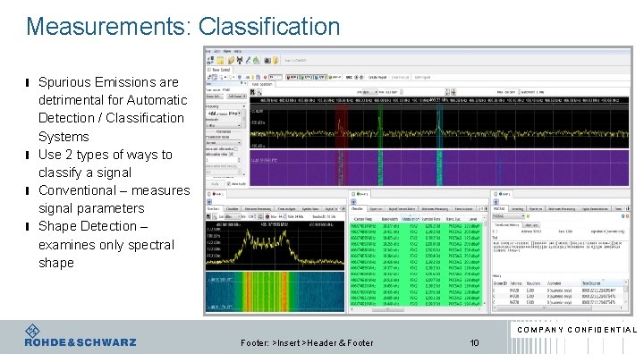Open Digital Demodulation tab in middle panel
Image resolution: width=644 pixels, height=362 pixels.
click(402, 209)
